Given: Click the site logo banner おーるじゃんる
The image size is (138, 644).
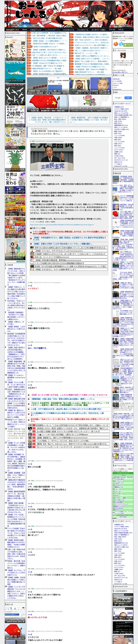Looking at the screenshot, I should pyautogui.click(x=69, y=14).
